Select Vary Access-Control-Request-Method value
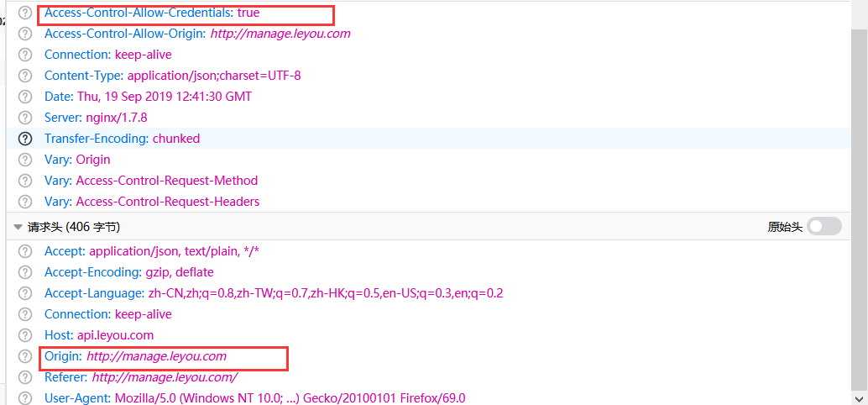868x405 pixels. [167, 181]
